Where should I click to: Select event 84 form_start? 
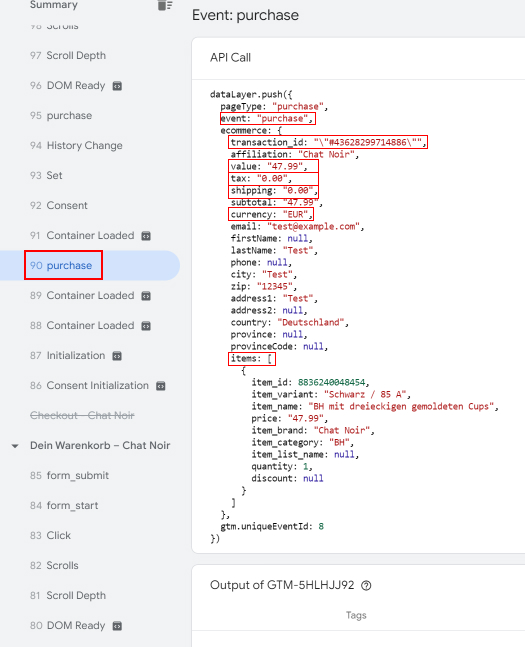coord(64,505)
